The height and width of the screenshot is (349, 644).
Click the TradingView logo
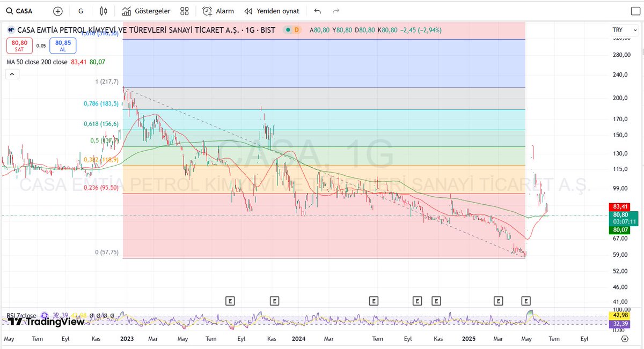tap(47, 322)
